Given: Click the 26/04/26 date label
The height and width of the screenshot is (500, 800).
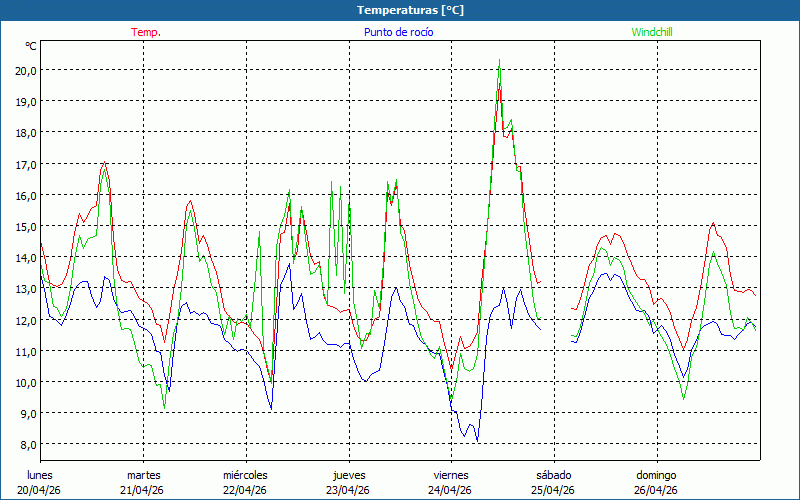Looking at the screenshot, I should tap(656, 490).
